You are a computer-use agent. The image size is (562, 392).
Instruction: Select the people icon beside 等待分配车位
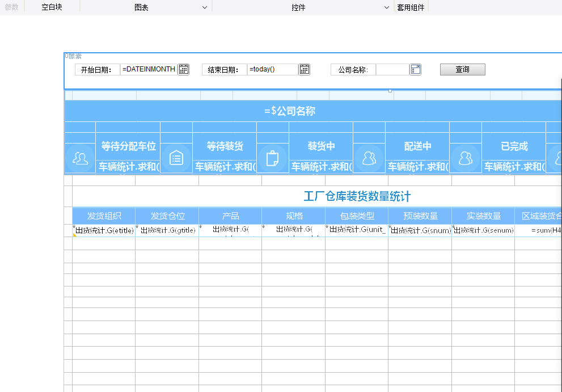point(80,158)
